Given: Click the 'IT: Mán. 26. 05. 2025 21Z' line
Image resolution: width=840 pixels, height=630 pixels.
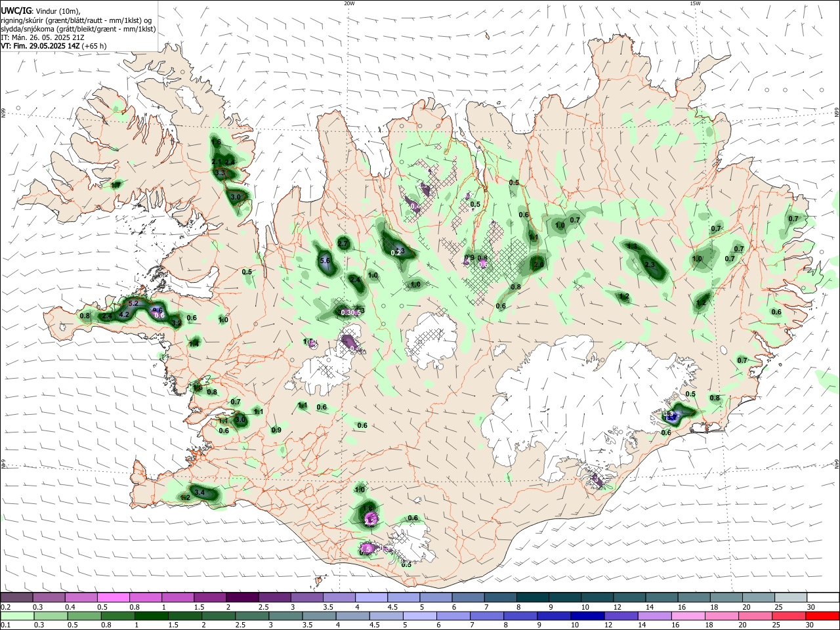Looking at the screenshot, I should click(x=42, y=37).
